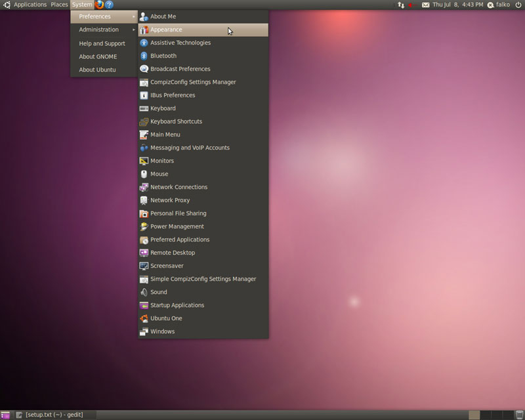Click the mail envelope indicator icon

(425, 5)
